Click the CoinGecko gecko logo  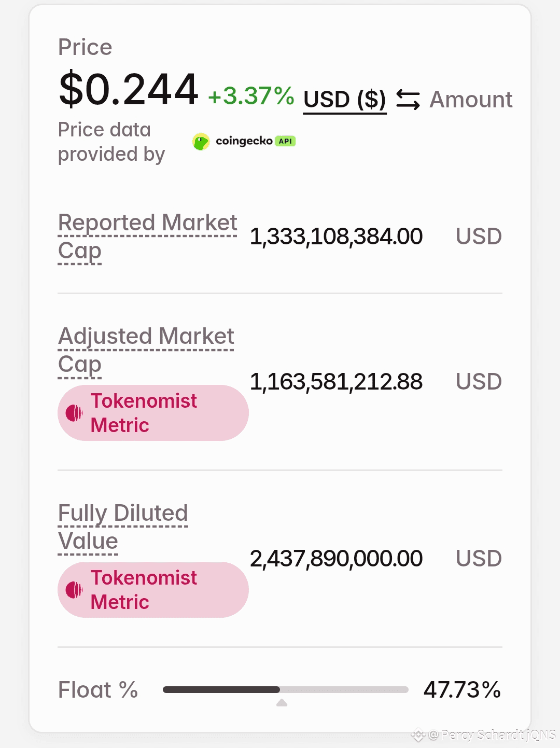(x=201, y=142)
